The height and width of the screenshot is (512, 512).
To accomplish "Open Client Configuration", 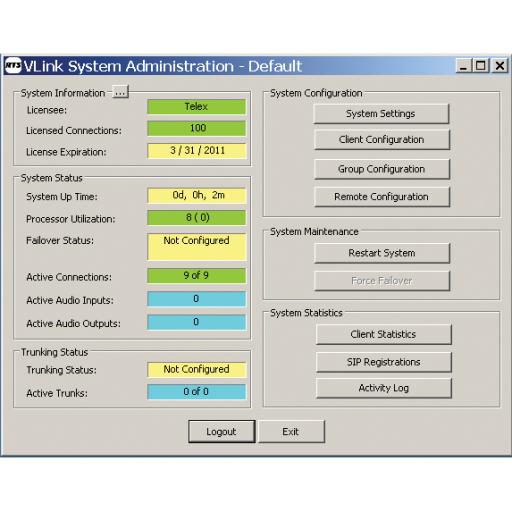I will tap(382, 140).
